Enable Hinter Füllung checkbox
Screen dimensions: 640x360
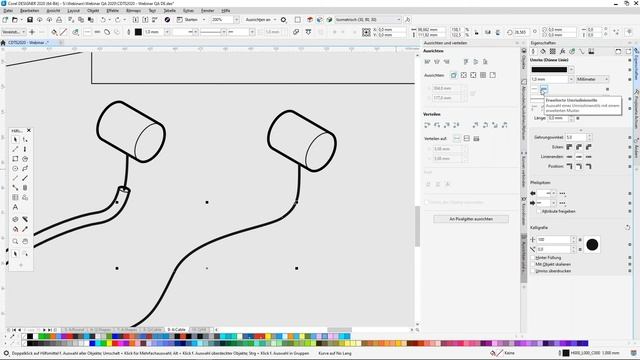point(533,258)
